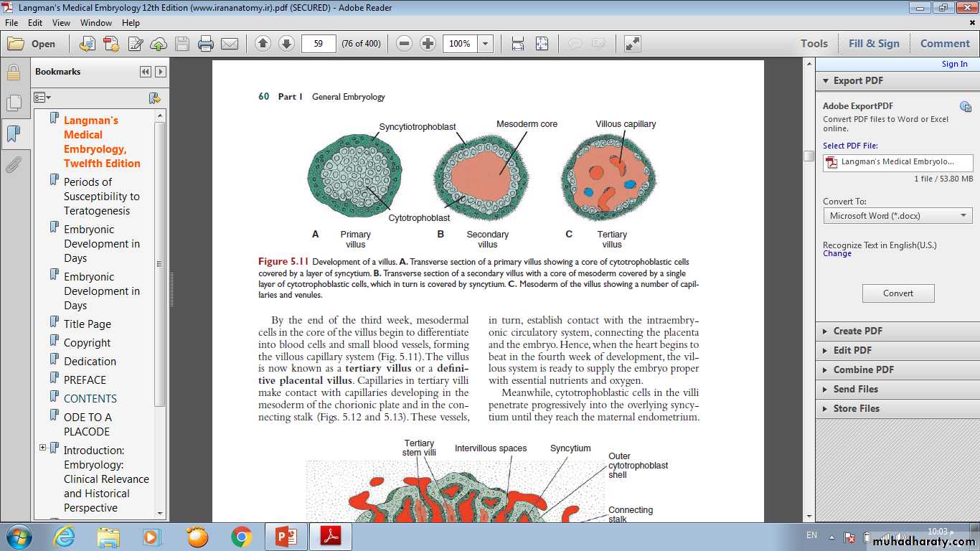Open the Window menu
980x551 pixels.
pos(95,22)
